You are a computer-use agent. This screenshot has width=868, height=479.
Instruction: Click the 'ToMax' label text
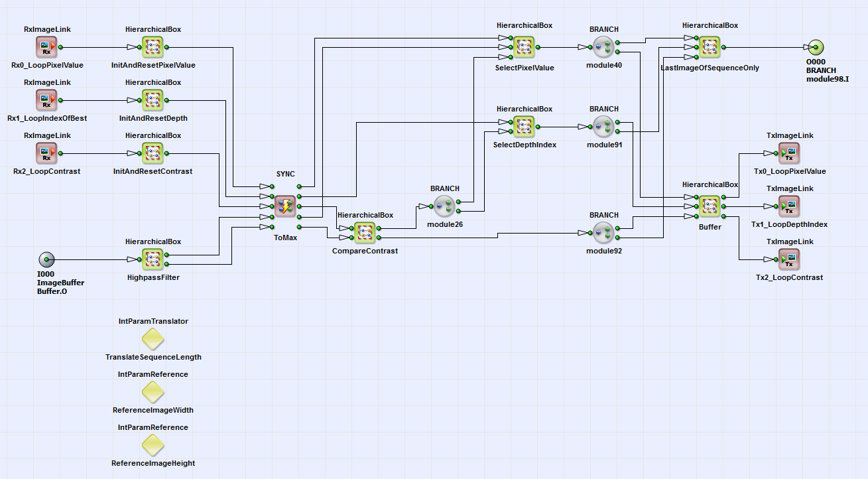286,236
